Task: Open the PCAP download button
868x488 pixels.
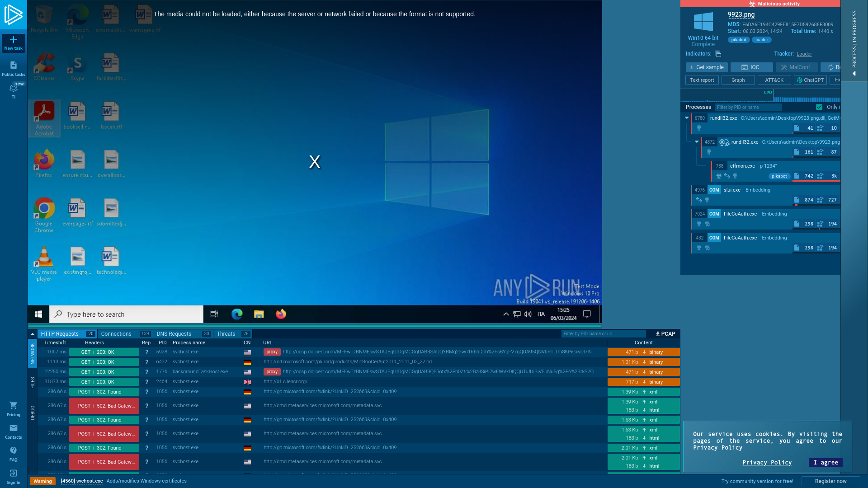Action: [x=665, y=333]
